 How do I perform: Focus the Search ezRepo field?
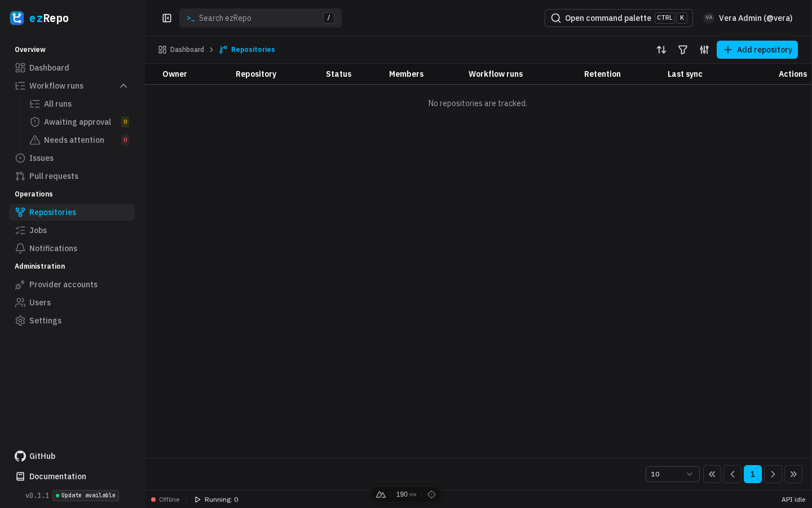tap(261, 18)
